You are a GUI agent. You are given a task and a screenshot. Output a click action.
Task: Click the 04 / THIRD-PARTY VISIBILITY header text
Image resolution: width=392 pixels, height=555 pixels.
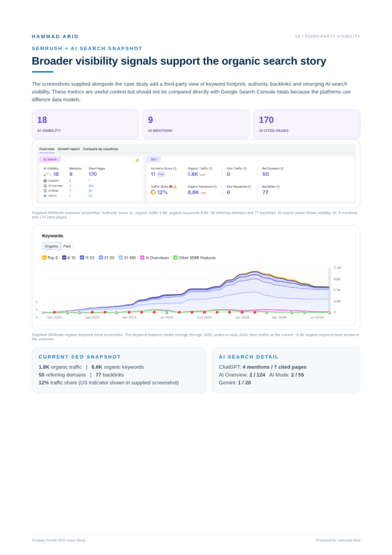(328, 37)
